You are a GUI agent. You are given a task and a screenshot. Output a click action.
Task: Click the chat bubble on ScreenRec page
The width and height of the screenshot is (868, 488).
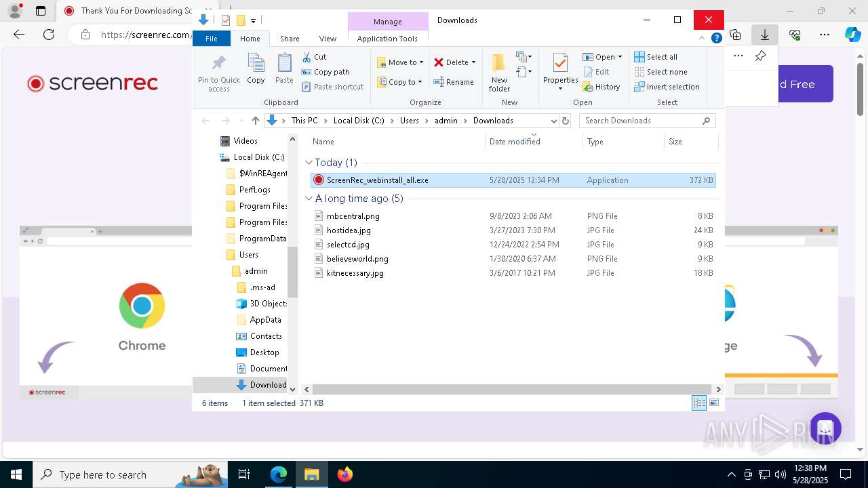825,428
